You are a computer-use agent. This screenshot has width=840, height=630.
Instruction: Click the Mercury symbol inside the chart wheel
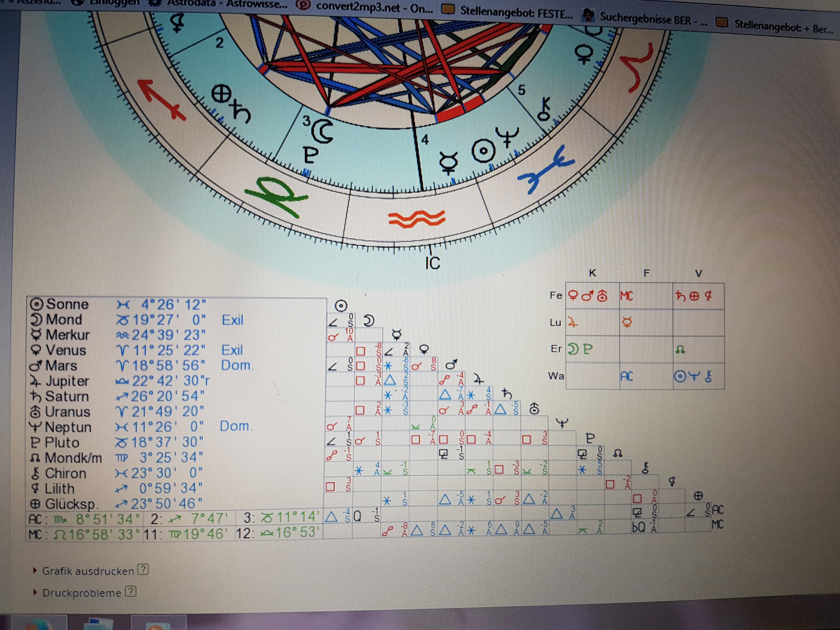tap(449, 163)
